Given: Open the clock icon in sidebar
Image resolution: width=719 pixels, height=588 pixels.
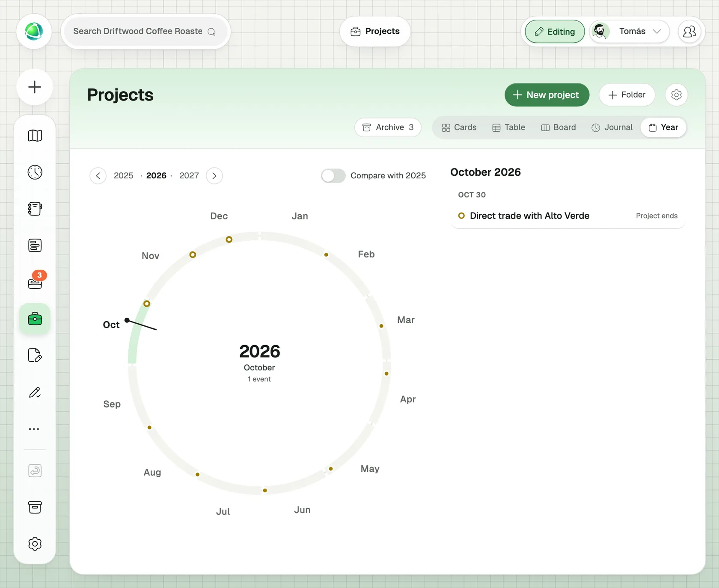Looking at the screenshot, I should 35,172.
